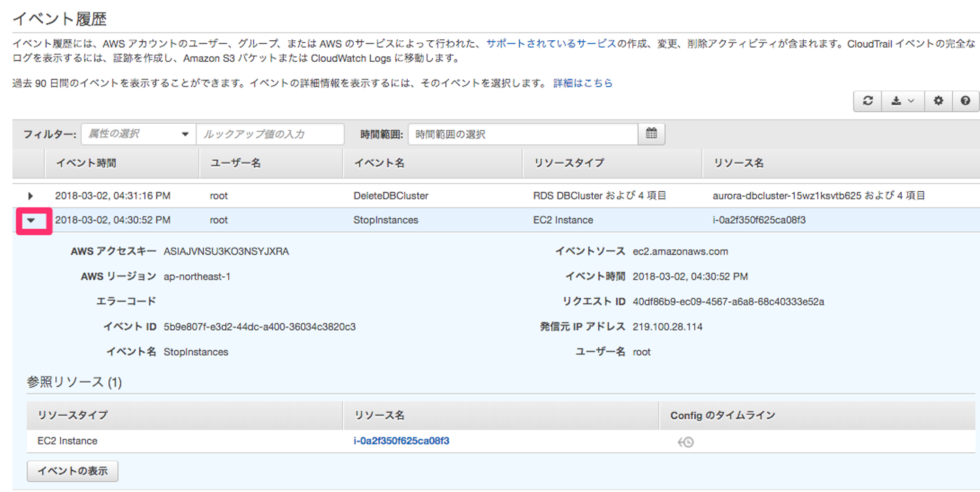Follow the 詳細はこちら link
Viewport: 980px width, 492px height.
[583, 83]
